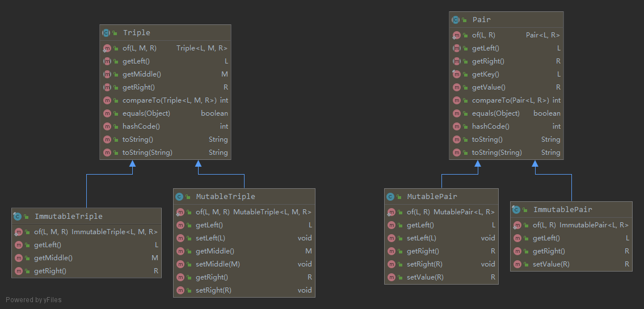This screenshot has width=644, height=309.
Task: Click equals(Object) in the Triple class
Action: click(x=146, y=113)
